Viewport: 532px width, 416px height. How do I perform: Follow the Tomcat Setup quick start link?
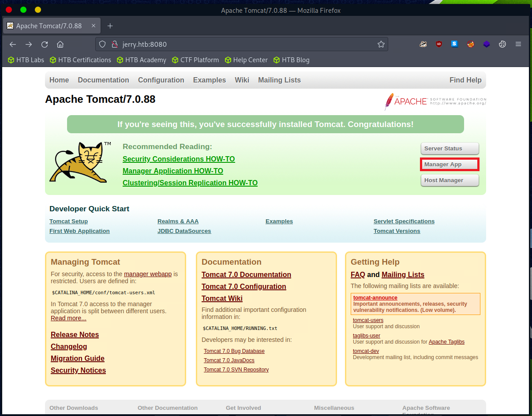[68, 221]
